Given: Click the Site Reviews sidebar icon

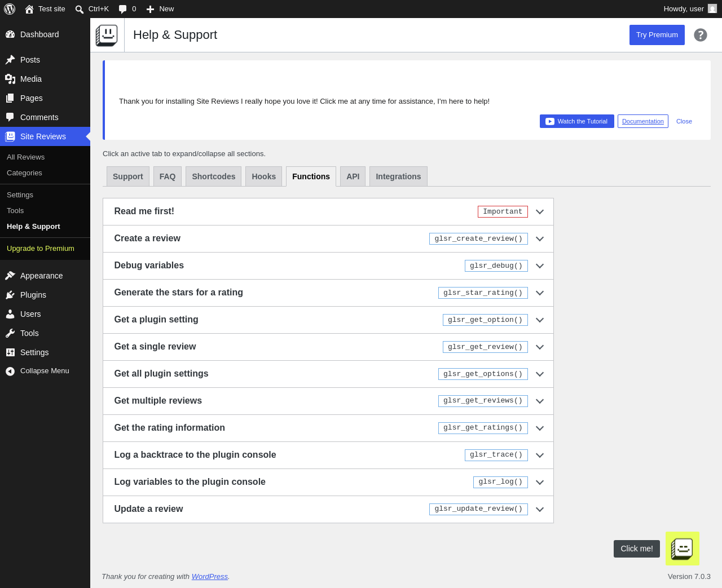Looking at the screenshot, I should [x=10, y=136].
